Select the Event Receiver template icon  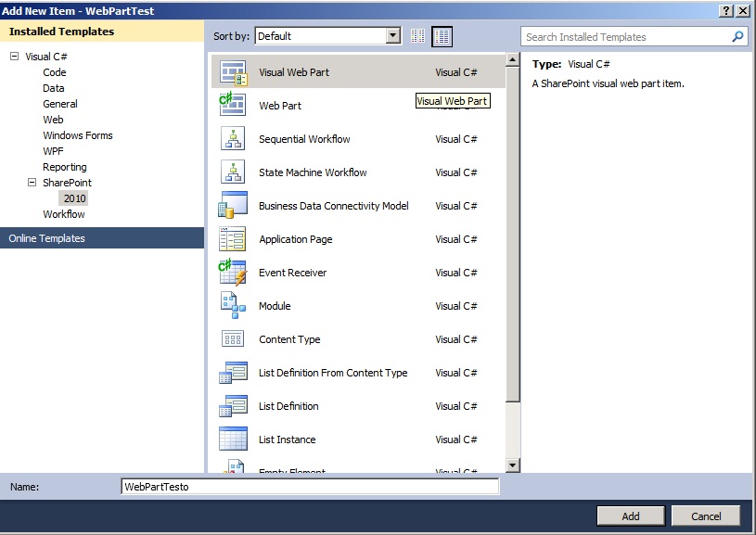tap(233, 273)
